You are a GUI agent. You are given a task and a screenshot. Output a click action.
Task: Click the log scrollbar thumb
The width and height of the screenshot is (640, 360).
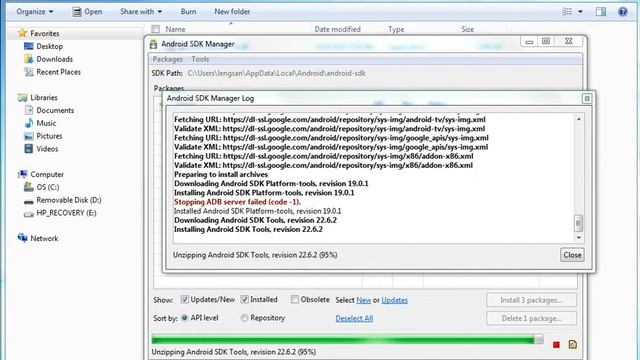[578, 223]
